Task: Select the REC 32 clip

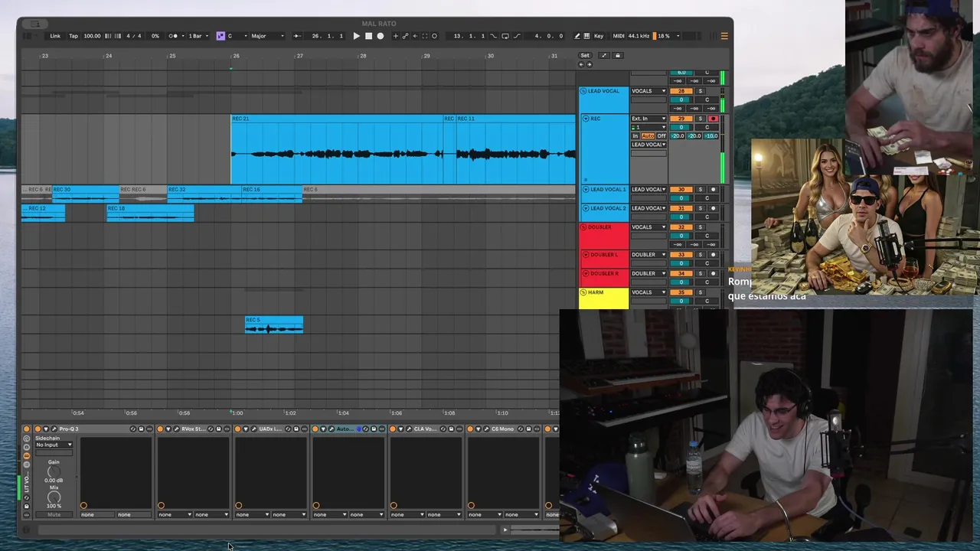Action: click(204, 194)
